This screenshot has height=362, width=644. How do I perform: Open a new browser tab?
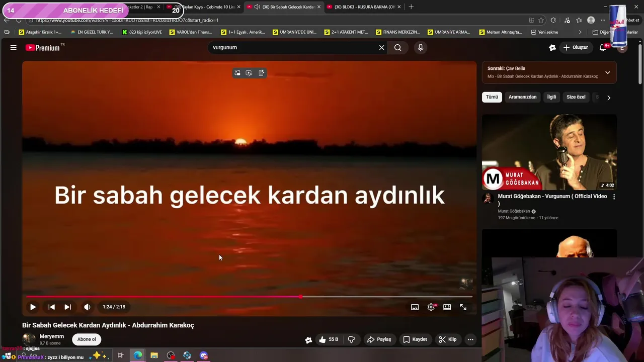tap(411, 7)
